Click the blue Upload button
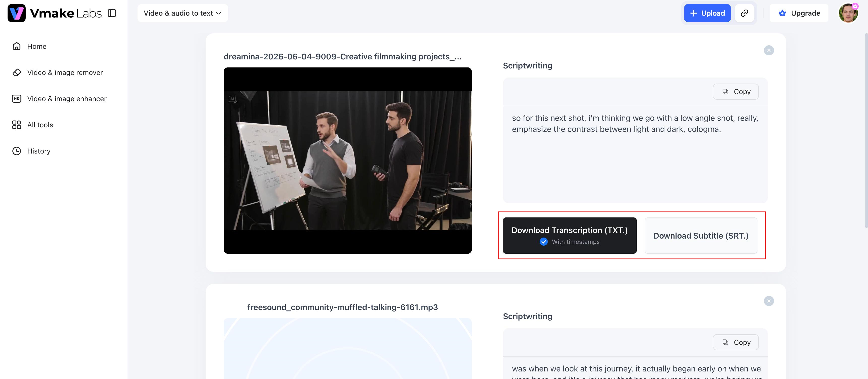 pyautogui.click(x=707, y=13)
